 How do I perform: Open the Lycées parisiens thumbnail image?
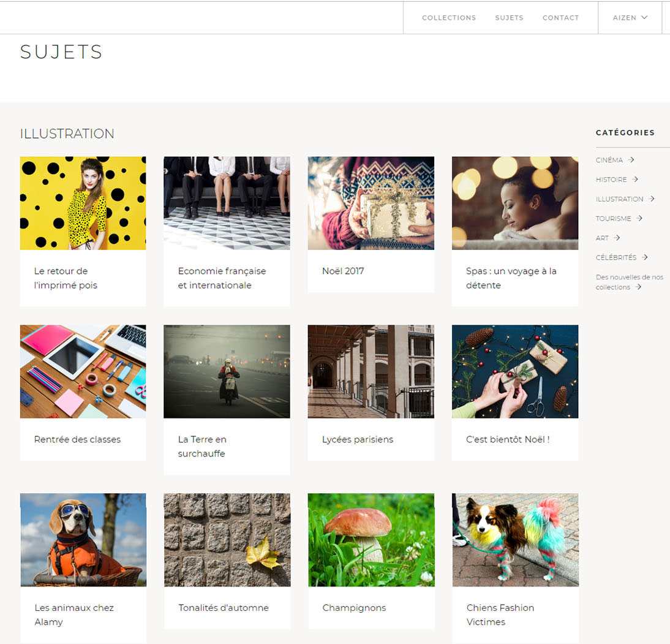pos(371,371)
